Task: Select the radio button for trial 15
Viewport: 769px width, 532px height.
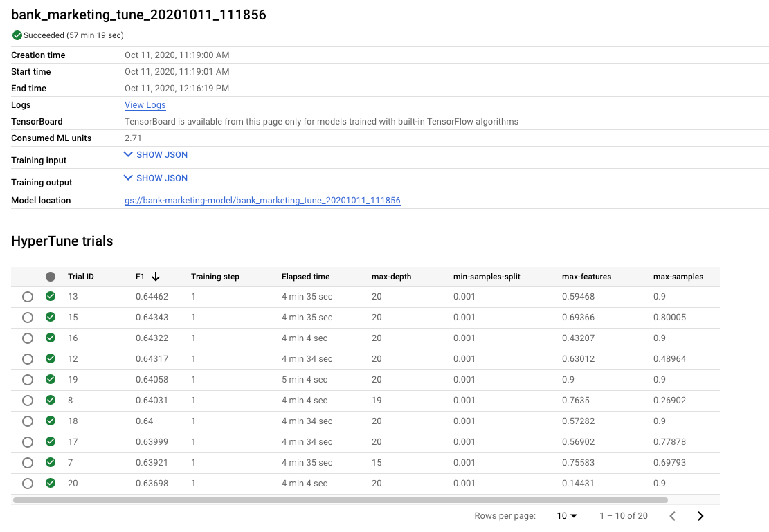Action: pos(28,318)
